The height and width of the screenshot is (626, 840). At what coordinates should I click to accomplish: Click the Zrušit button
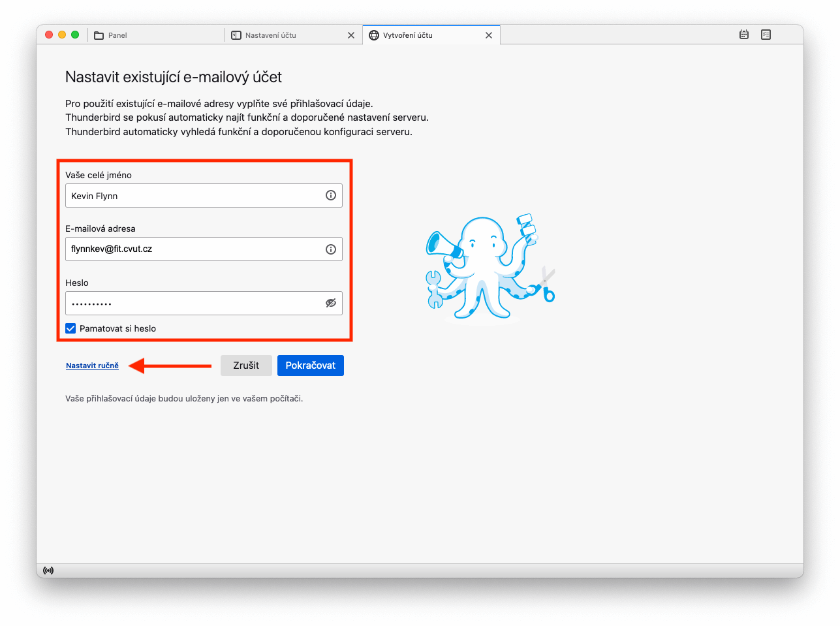246,366
